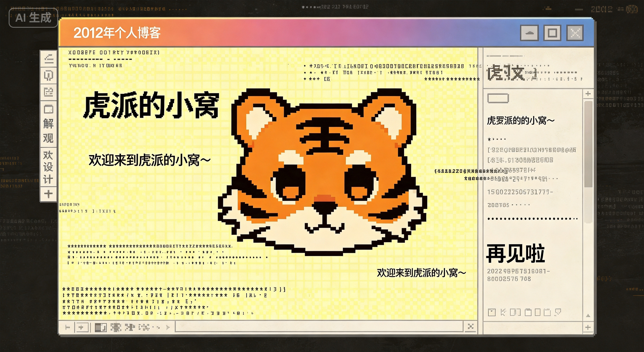This screenshot has width=644, height=352.
Task: Click the scattered-squares icon in bottom toolbar
Action: 145,327
